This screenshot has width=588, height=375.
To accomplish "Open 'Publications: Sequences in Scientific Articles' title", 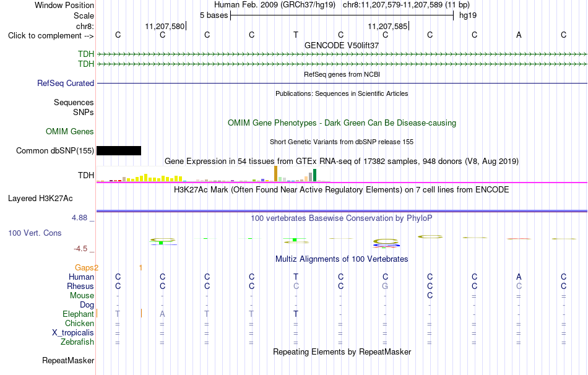I will [342, 93].
